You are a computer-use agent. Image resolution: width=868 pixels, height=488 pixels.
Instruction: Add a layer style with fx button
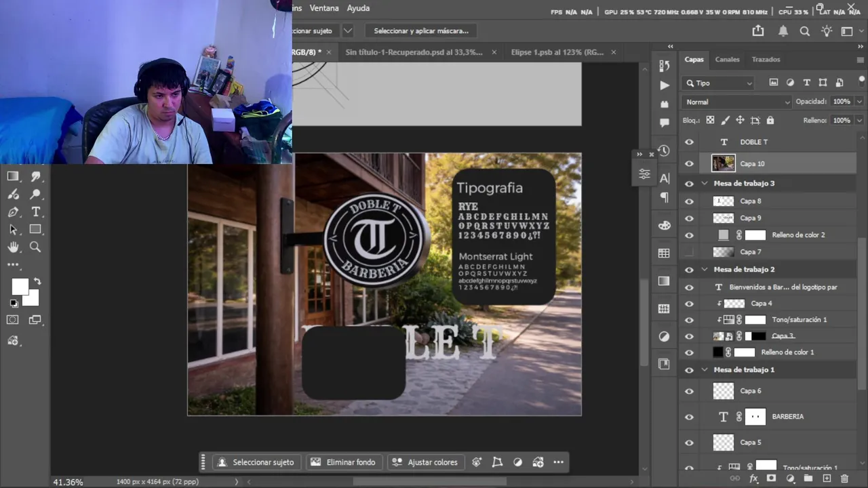pyautogui.click(x=753, y=479)
